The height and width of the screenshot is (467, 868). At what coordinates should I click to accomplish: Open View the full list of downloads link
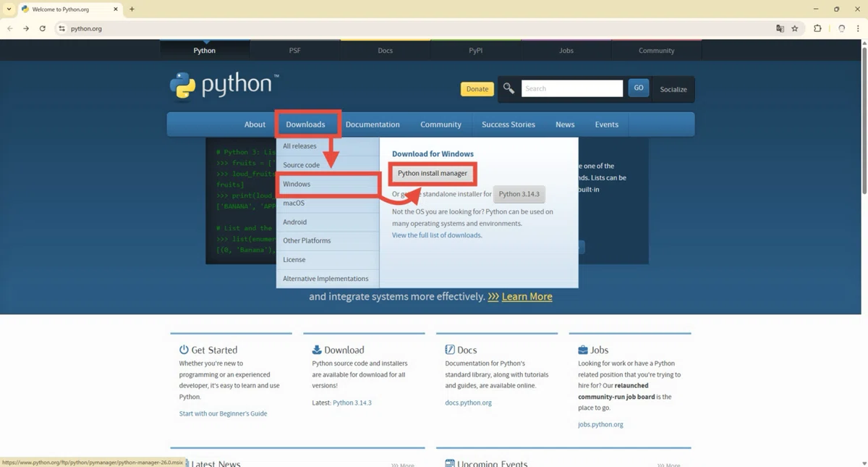click(x=437, y=235)
